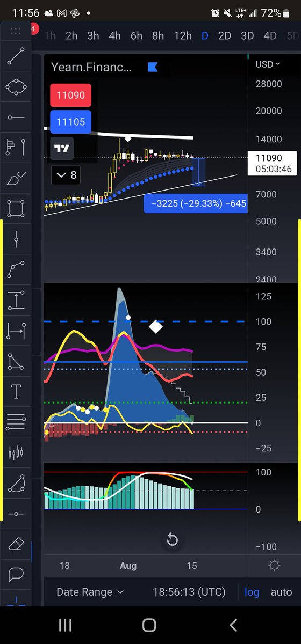Switch to the 6h timeframe
301x644 pixels.
[137, 36]
